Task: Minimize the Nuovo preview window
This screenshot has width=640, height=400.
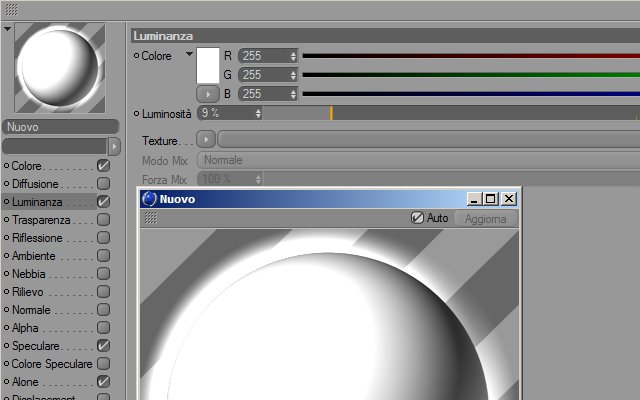Action: pyautogui.click(x=474, y=199)
